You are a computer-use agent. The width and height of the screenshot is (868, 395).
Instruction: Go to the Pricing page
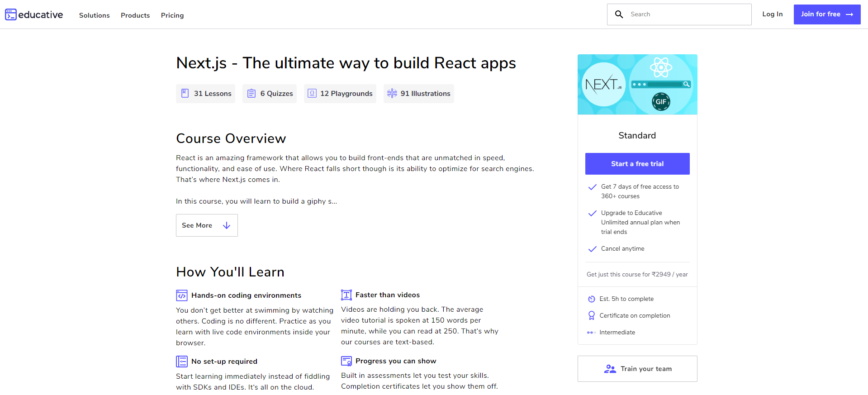click(x=172, y=15)
